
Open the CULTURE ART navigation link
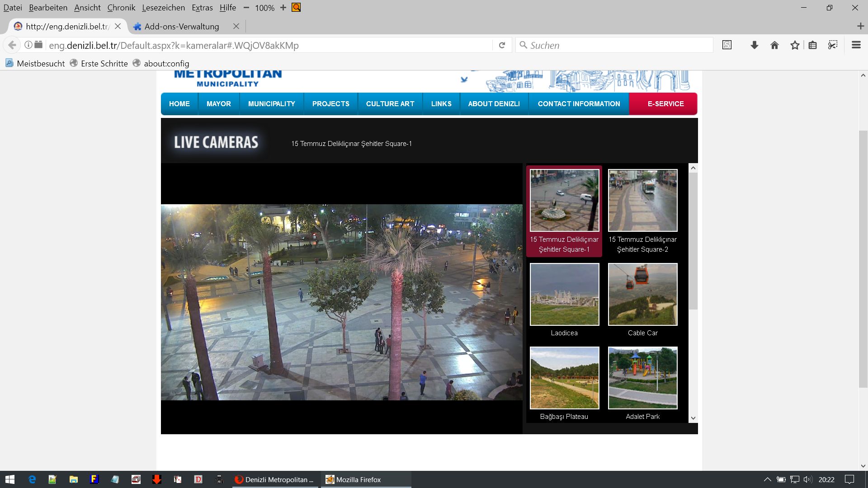pos(390,104)
